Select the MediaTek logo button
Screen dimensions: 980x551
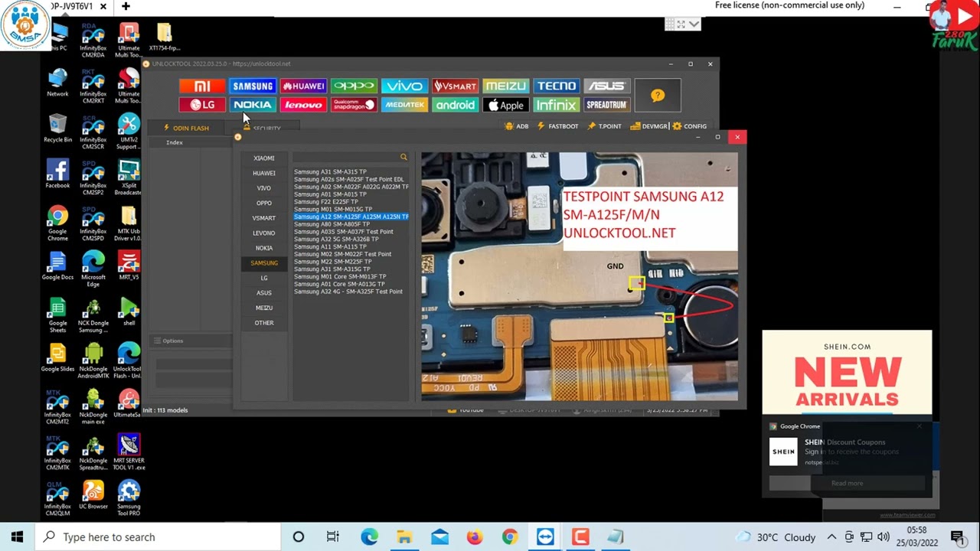point(404,105)
